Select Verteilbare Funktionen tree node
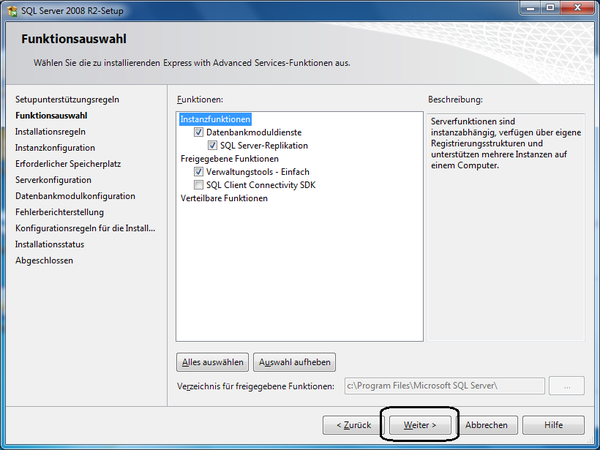The height and width of the screenshot is (450, 600). [224, 198]
